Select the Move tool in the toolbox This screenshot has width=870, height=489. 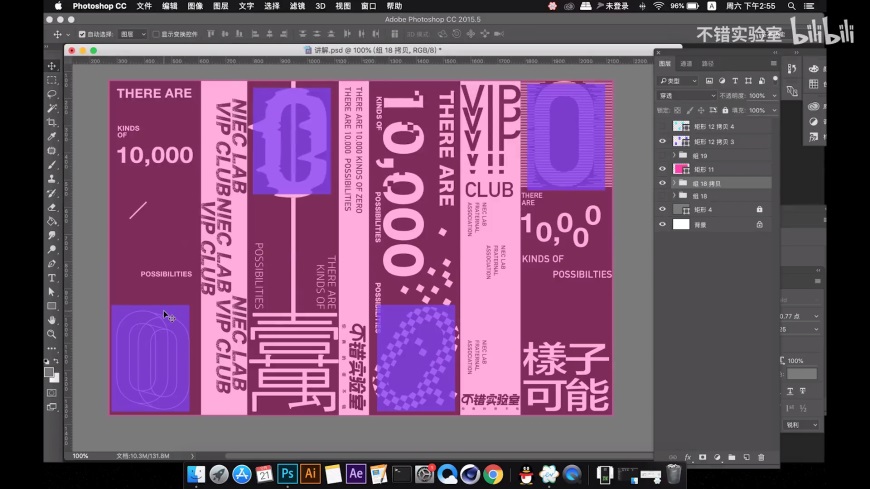tap(52, 66)
